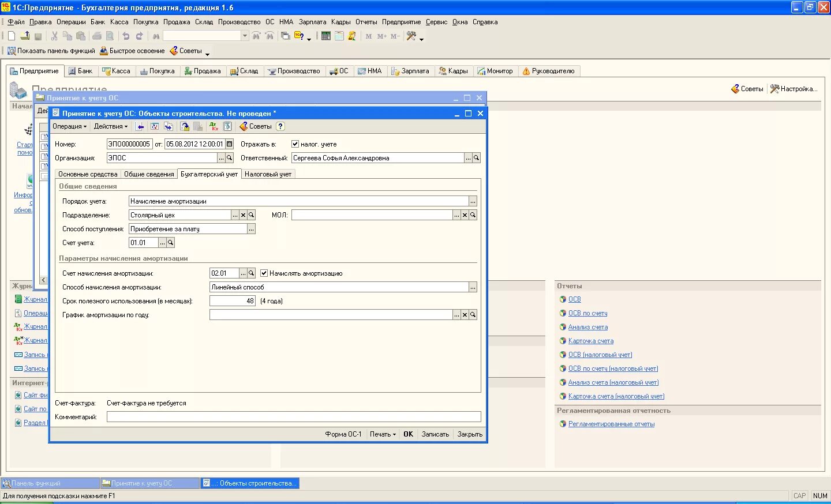Open the Зарплата menu in menu bar
This screenshot has width=831, height=504.
pos(312,22)
